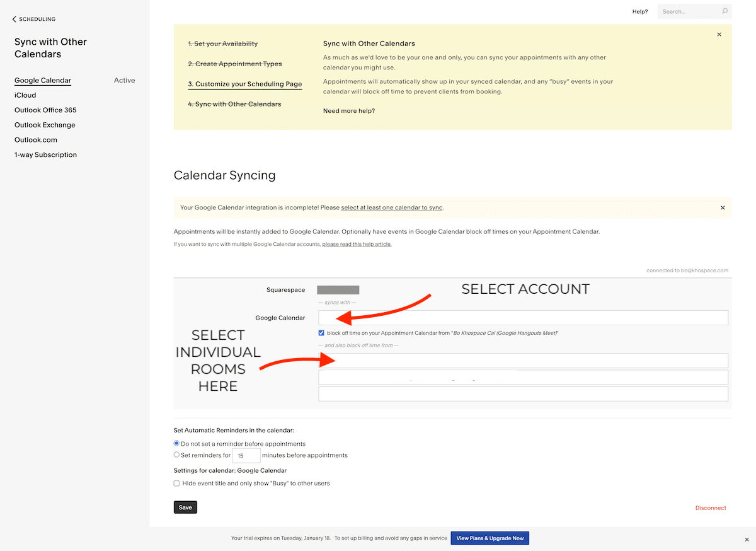This screenshot has width=756, height=551.
Task: Open Outlook Exchange option
Action: click(45, 125)
